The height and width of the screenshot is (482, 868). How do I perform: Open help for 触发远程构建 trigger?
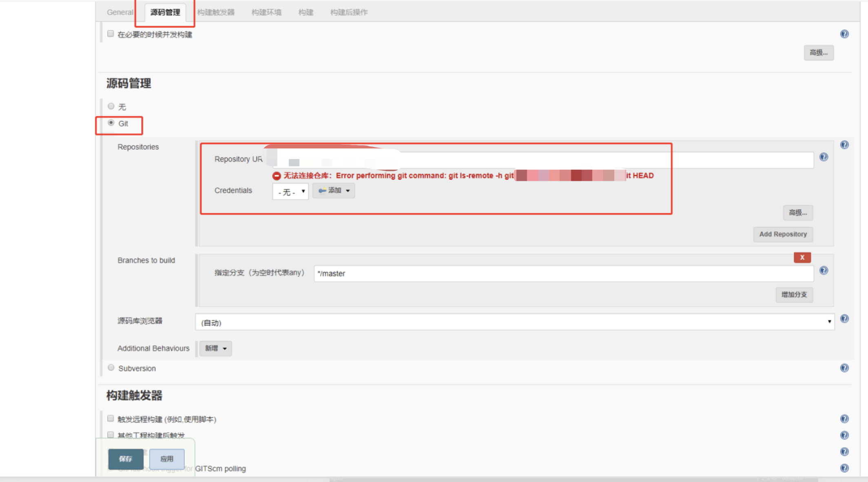pos(844,419)
